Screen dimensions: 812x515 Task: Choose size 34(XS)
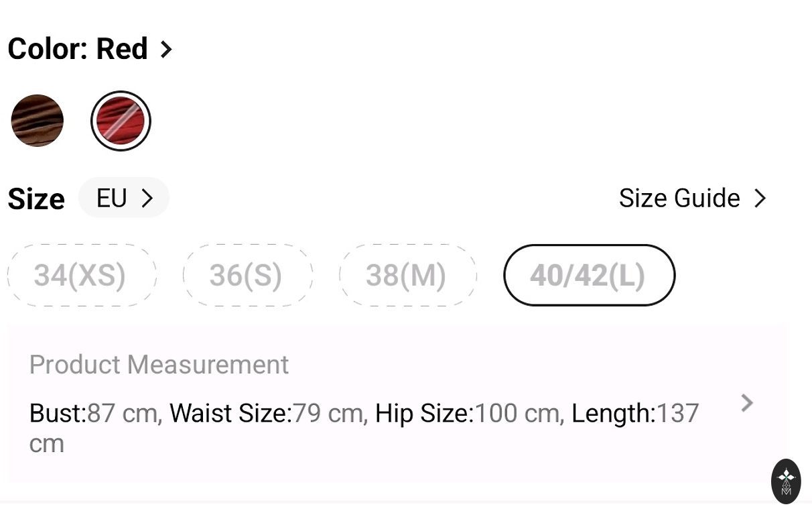click(81, 275)
